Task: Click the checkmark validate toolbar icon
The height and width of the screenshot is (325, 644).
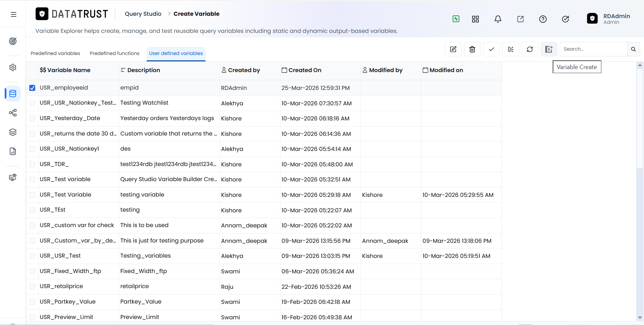Action: pos(492,49)
